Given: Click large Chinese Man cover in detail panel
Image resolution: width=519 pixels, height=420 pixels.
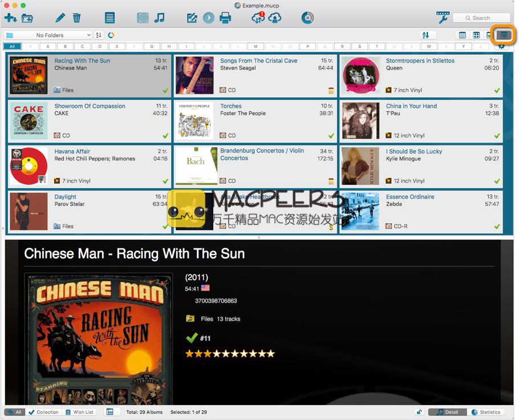Looking at the screenshot, I should coord(99,338).
